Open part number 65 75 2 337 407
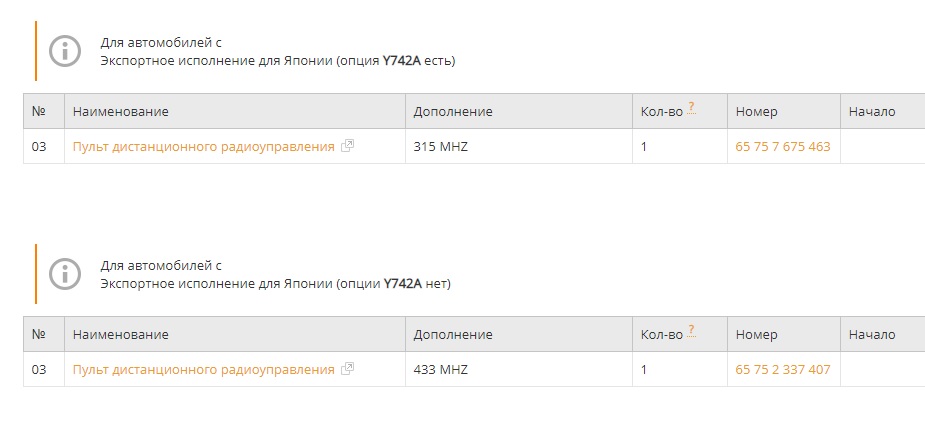Viewport: 925px width, 439px height. 782,370
